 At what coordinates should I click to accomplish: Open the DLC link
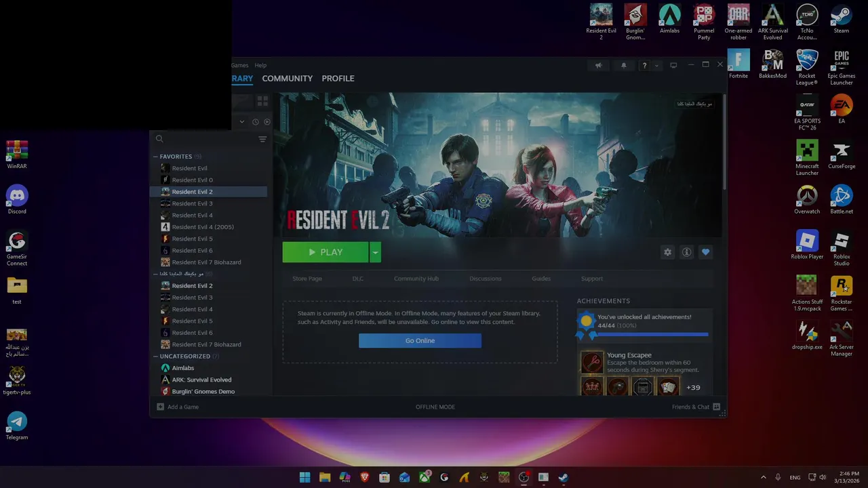pos(358,279)
